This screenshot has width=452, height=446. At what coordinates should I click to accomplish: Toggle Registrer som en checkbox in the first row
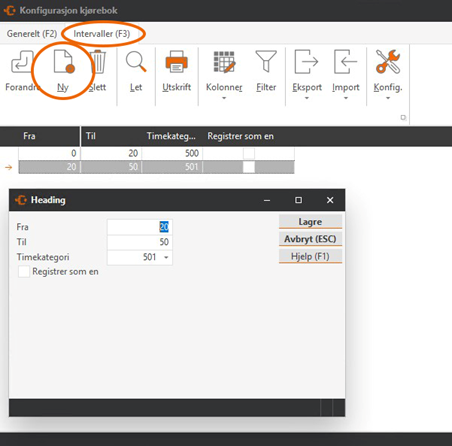(x=249, y=153)
